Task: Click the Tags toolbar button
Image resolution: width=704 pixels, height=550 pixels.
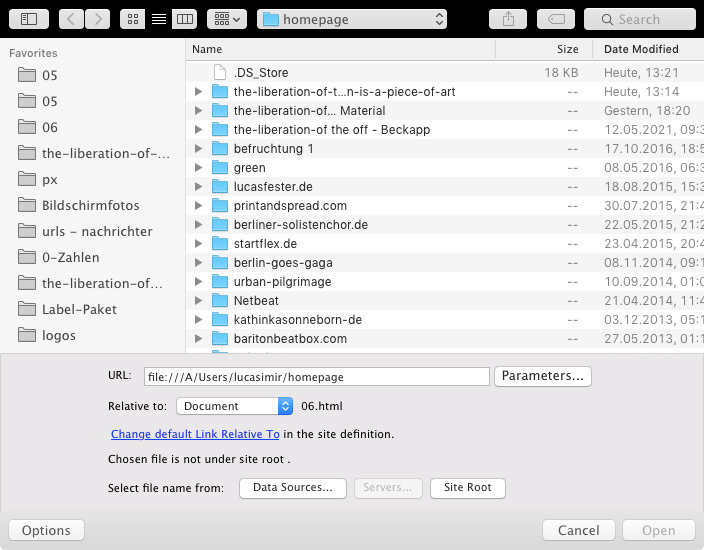Action: click(556, 19)
